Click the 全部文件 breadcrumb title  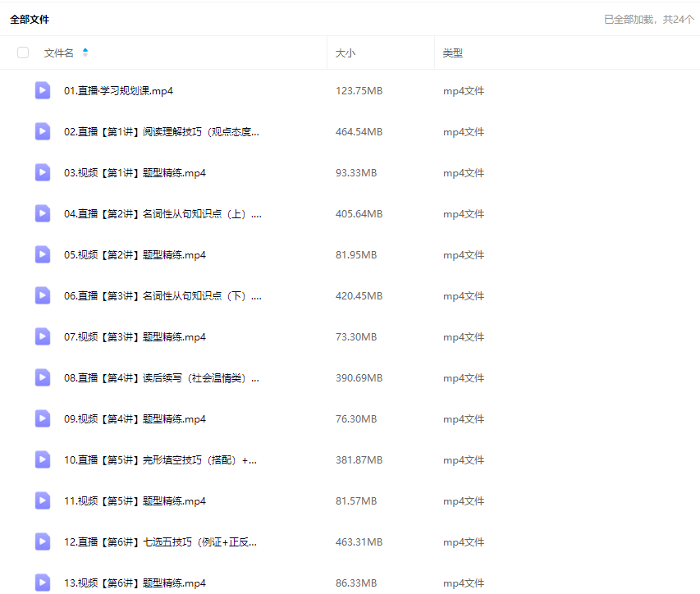tap(30, 20)
